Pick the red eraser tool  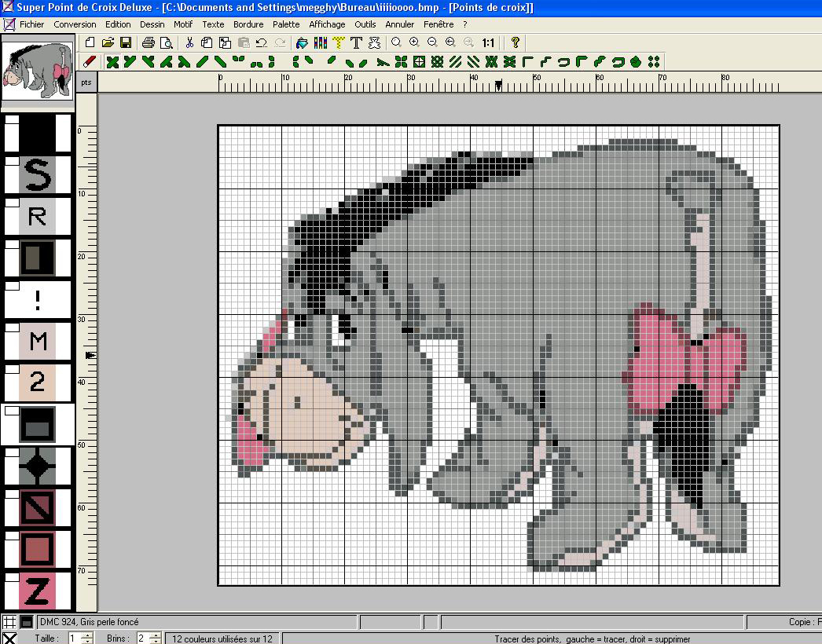(x=89, y=61)
